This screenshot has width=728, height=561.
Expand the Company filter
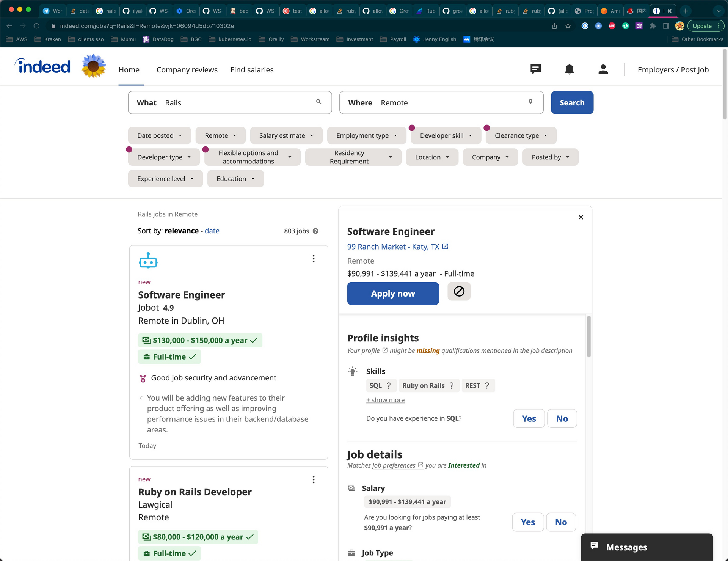point(490,157)
